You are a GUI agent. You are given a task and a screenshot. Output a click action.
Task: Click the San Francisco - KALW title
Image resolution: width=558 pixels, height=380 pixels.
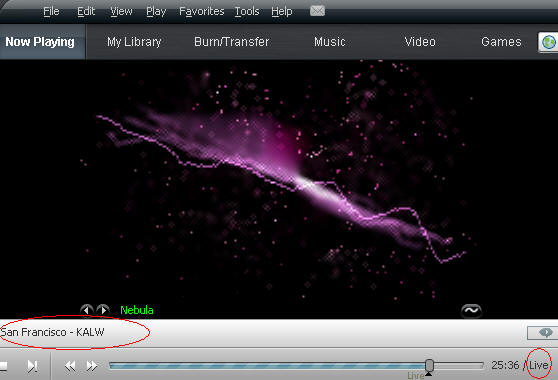(x=52, y=332)
